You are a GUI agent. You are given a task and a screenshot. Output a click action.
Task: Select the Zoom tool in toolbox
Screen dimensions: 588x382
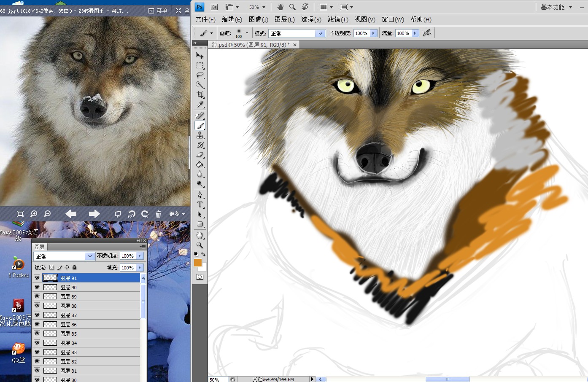point(200,245)
